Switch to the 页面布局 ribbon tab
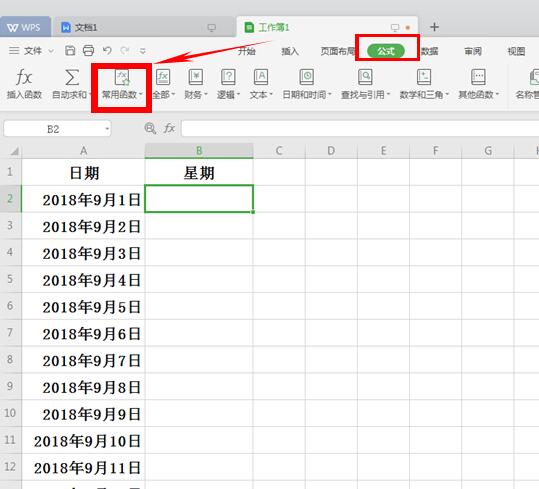 click(x=338, y=51)
